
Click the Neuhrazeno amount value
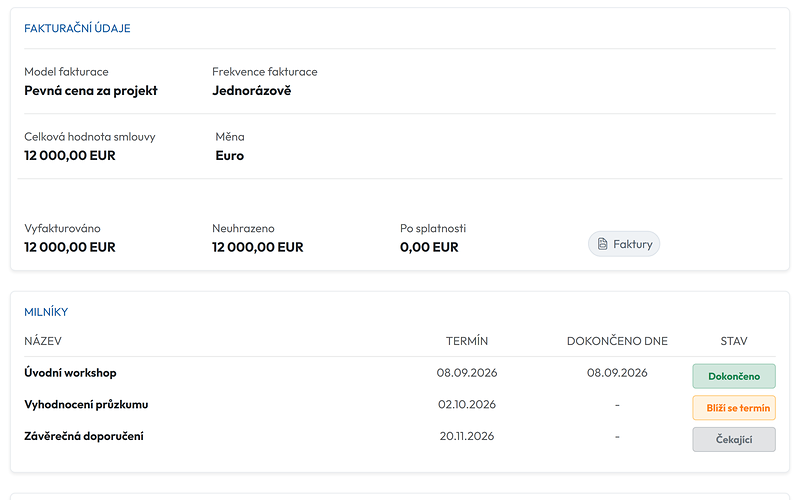click(258, 247)
